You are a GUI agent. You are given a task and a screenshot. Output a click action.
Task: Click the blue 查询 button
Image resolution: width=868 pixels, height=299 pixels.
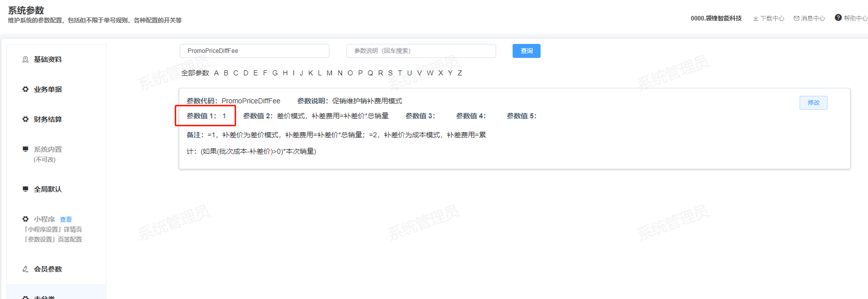527,51
